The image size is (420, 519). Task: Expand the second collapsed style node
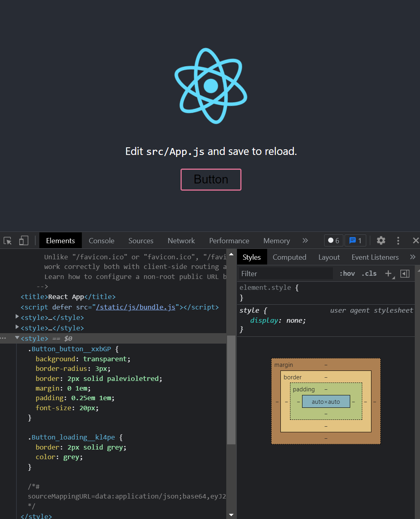tap(17, 328)
